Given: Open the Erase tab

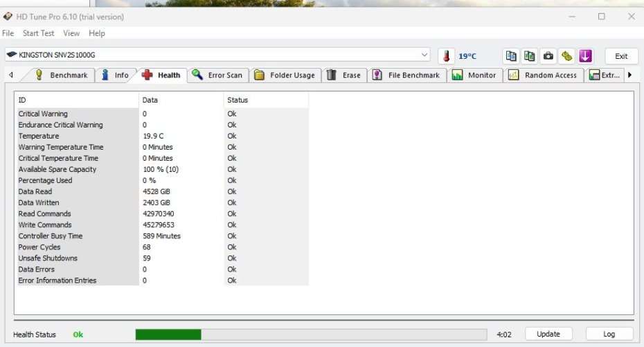Looking at the screenshot, I should pos(344,75).
